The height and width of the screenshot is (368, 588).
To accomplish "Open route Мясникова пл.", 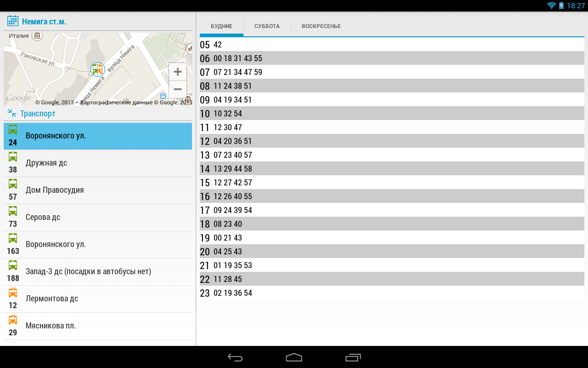I will [98, 326].
